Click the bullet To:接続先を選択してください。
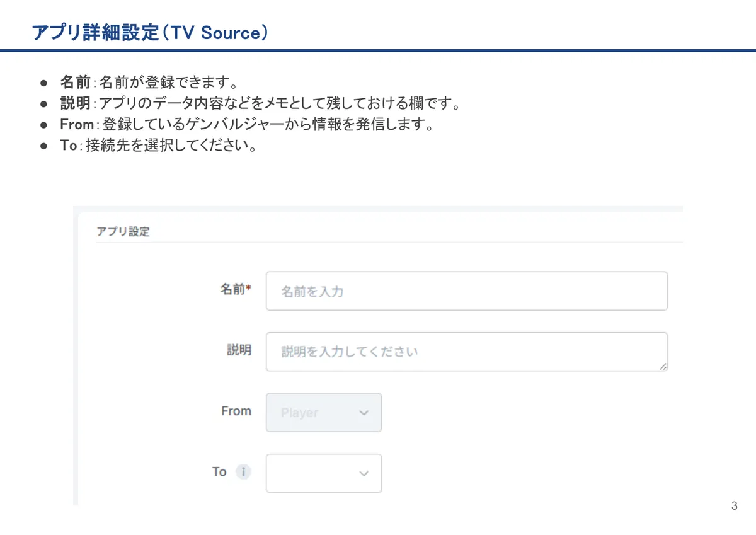This screenshot has height=535, width=756. coord(157,146)
